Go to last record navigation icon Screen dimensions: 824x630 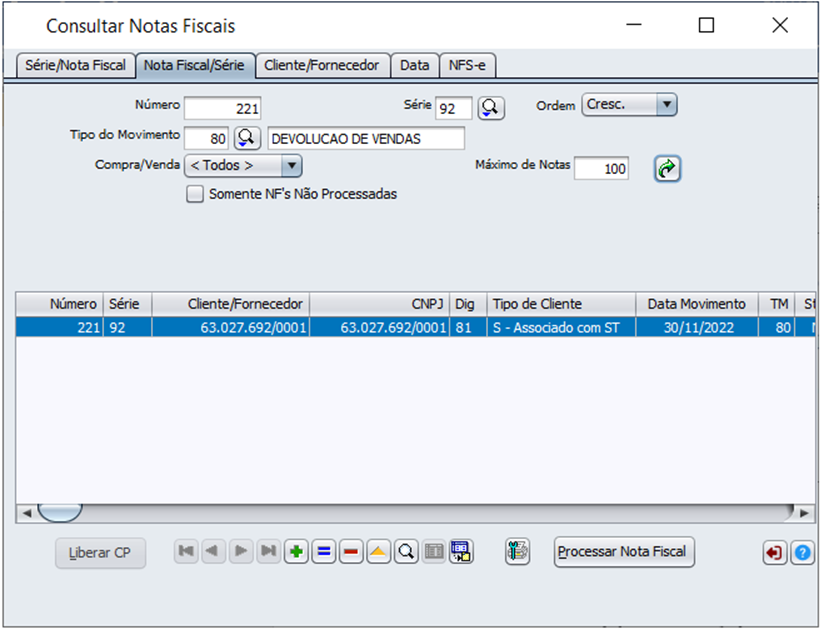tap(269, 551)
